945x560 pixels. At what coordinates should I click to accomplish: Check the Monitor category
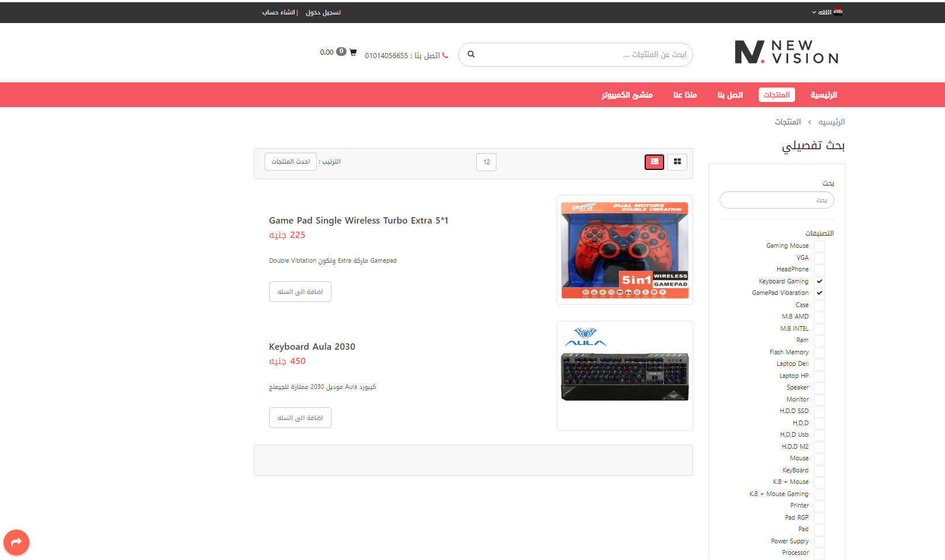[x=819, y=400]
